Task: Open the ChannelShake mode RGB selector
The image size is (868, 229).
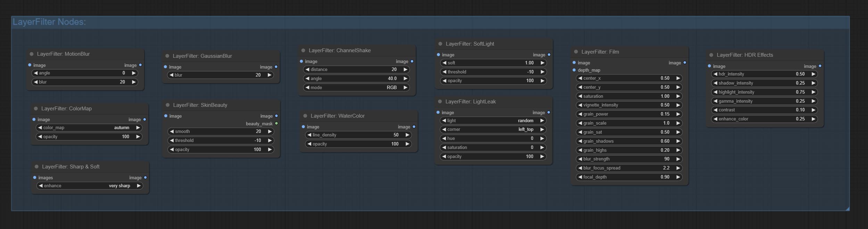Action: coord(356,88)
